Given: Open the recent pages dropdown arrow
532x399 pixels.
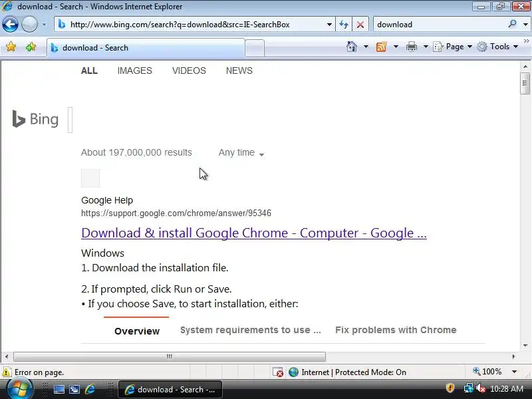Looking at the screenshot, I should [44, 25].
